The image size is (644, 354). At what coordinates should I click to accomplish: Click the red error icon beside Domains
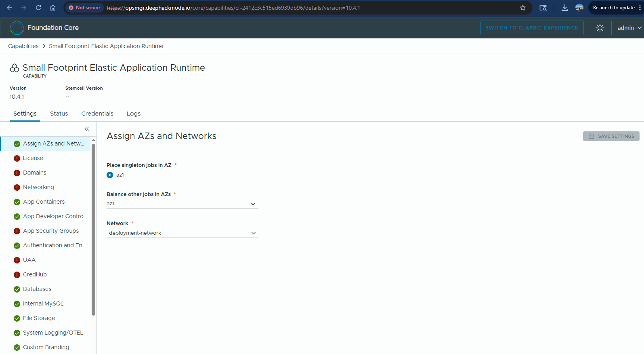click(17, 173)
